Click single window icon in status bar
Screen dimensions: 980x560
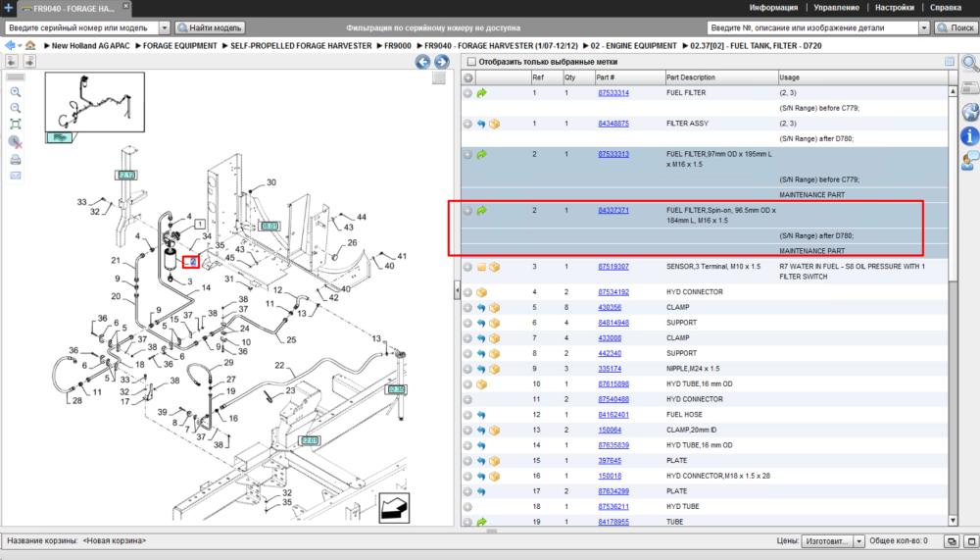pos(971,541)
